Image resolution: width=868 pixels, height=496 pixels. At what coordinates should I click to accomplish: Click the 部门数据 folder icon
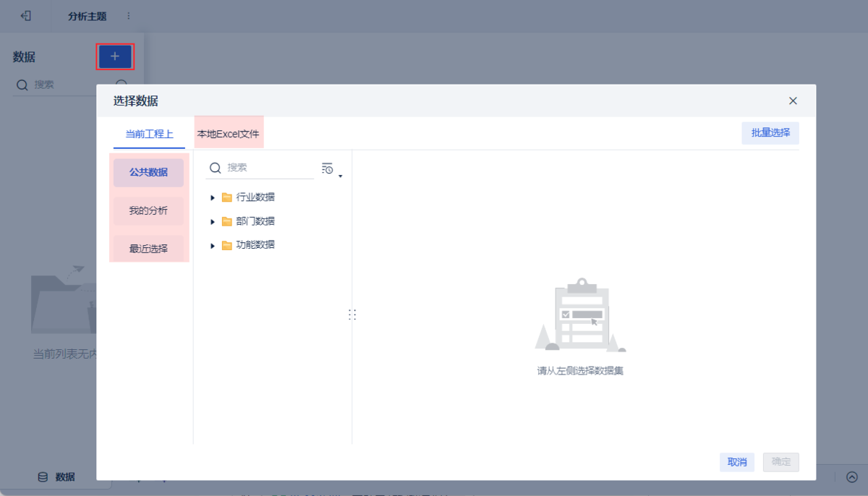tap(227, 221)
